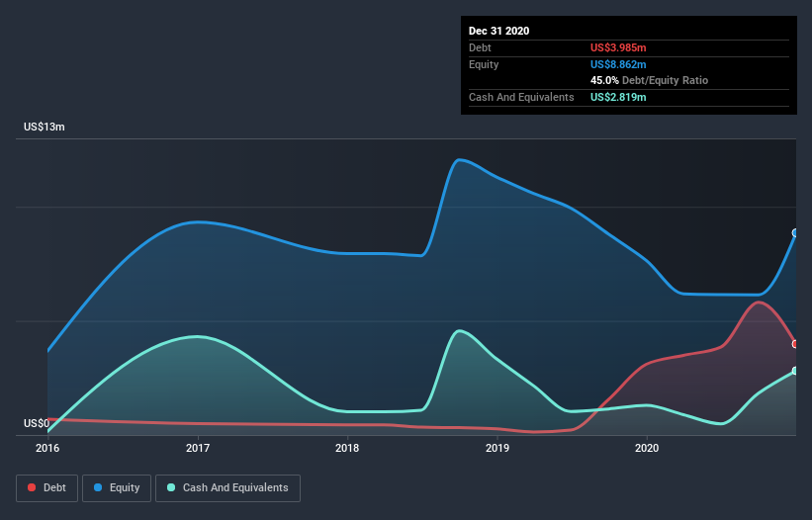Click the US$13m y-axis label

(x=45, y=127)
